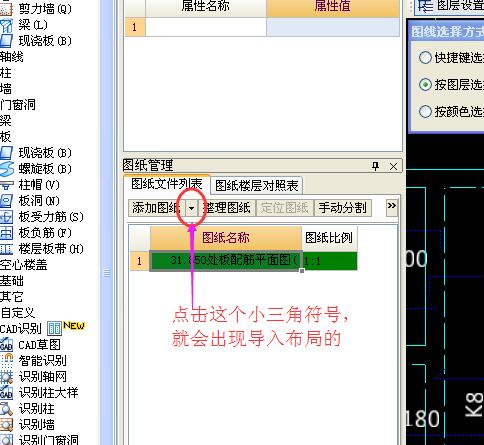Click the 图层设置 icon

tap(425, 5)
